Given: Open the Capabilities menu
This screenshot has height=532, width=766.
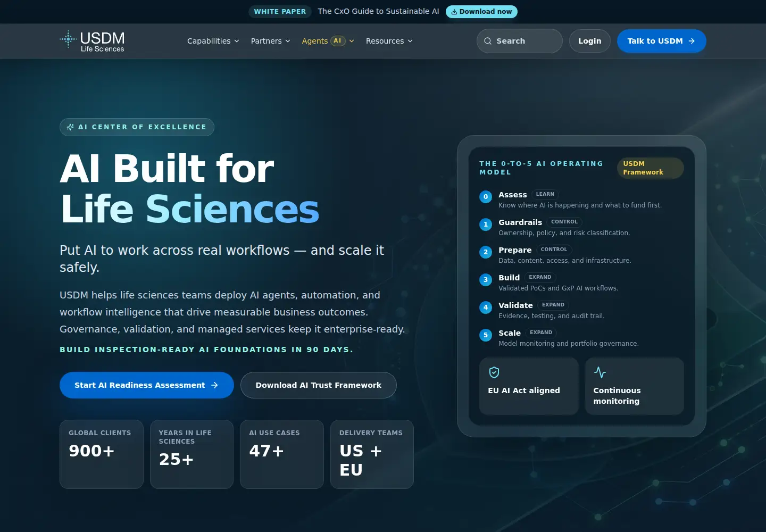Looking at the screenshot, I should (213, 41).
